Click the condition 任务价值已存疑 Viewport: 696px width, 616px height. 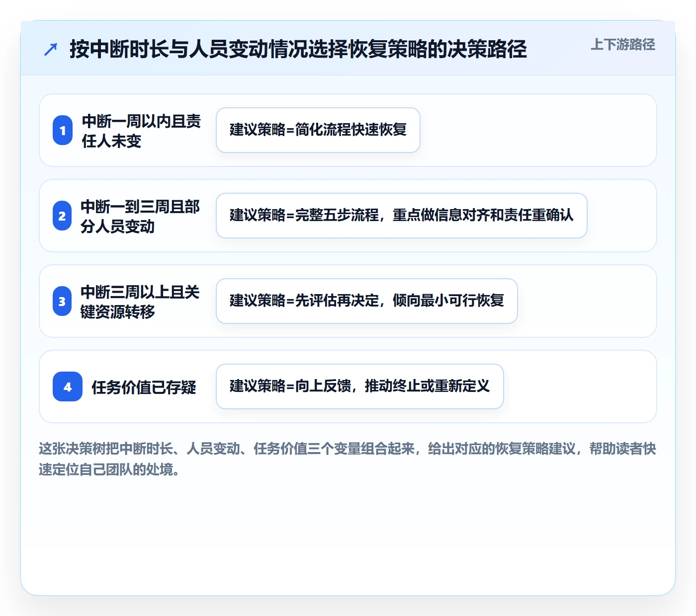(144, 387)
